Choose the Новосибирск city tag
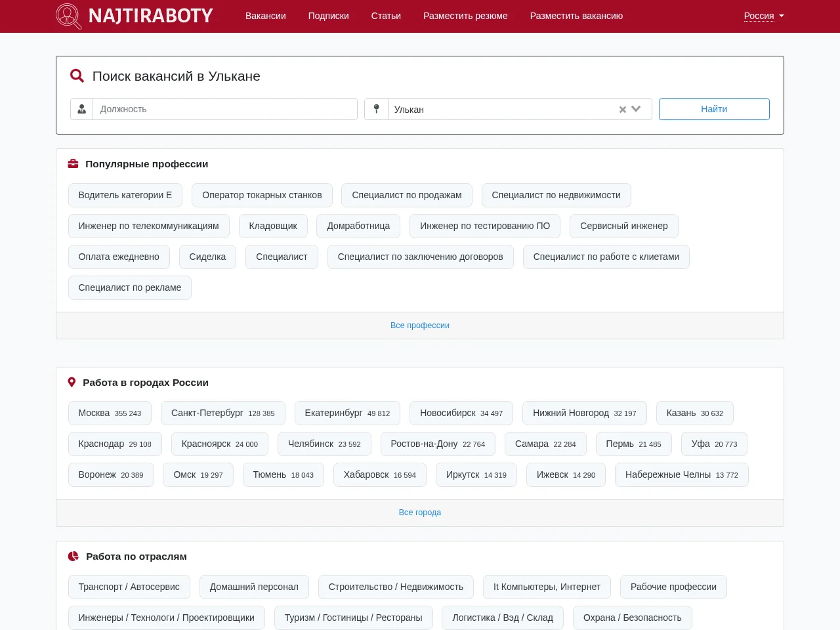 (461, 413)
